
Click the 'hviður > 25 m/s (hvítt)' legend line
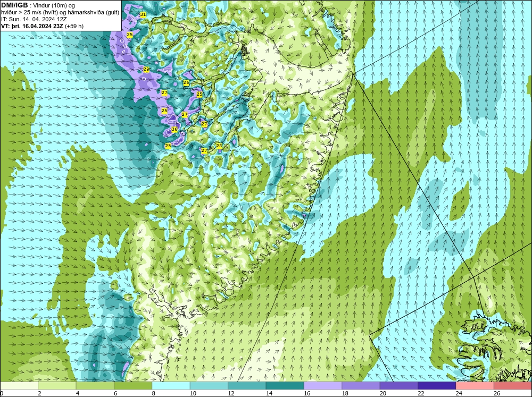[60, 12]
